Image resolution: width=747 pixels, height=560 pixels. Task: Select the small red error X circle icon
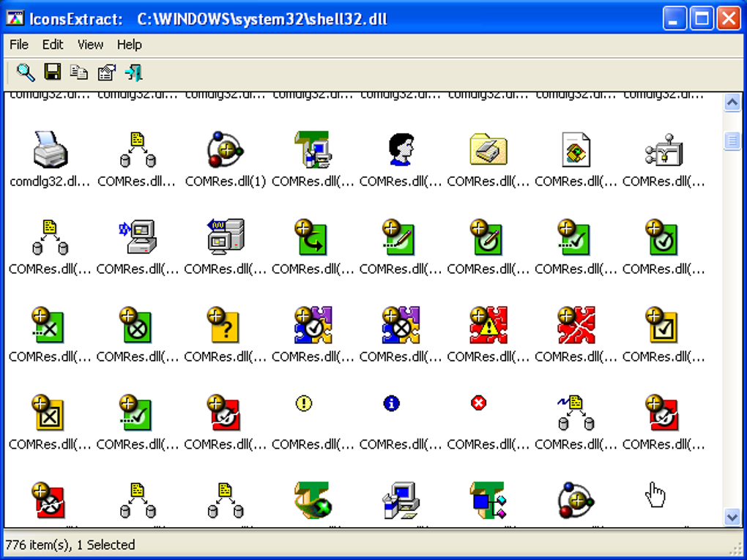(479, 404)
